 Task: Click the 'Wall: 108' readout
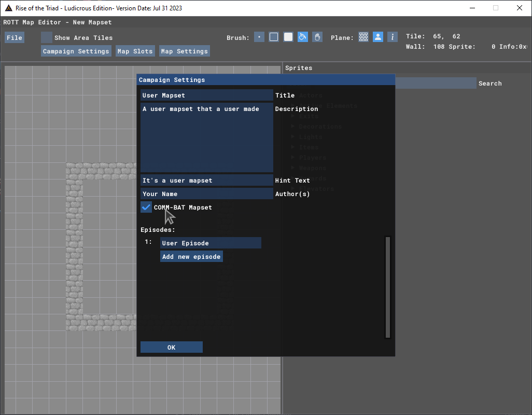pyautogui.click(x=425, y=47)
